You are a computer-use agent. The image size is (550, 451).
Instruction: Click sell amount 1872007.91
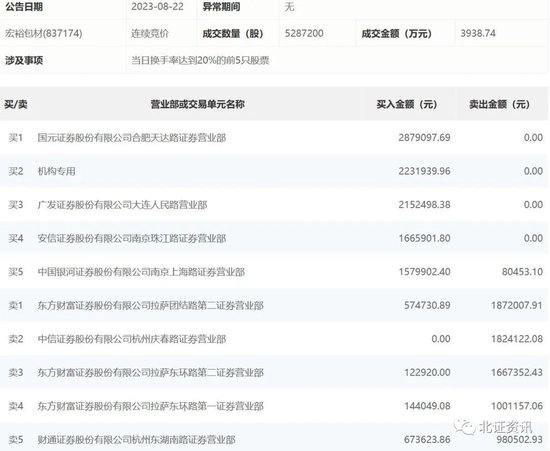[x=517, y=305]
